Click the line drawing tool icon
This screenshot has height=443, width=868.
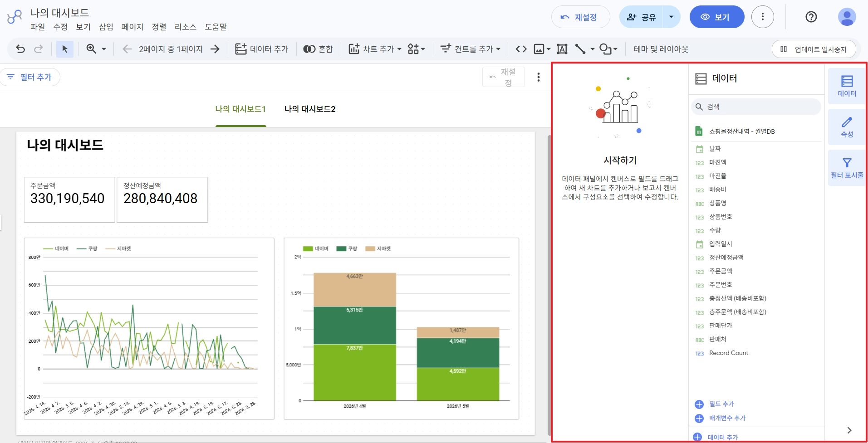point(580,49)
